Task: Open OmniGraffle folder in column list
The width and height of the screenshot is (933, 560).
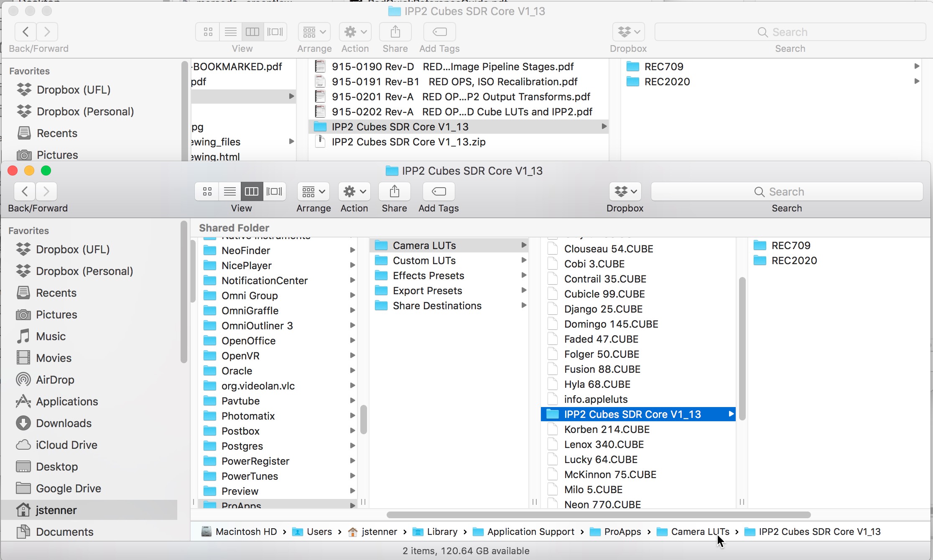Action: click(x=250, y=311)
